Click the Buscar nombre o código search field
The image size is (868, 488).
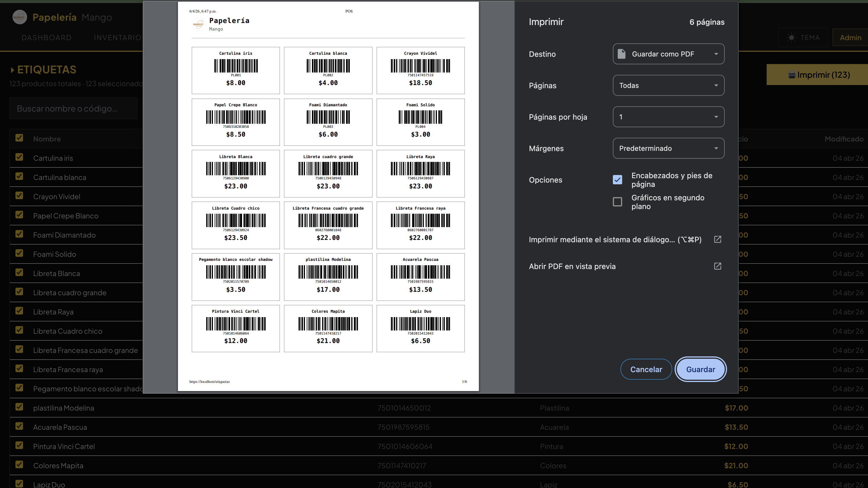(73, 108)
